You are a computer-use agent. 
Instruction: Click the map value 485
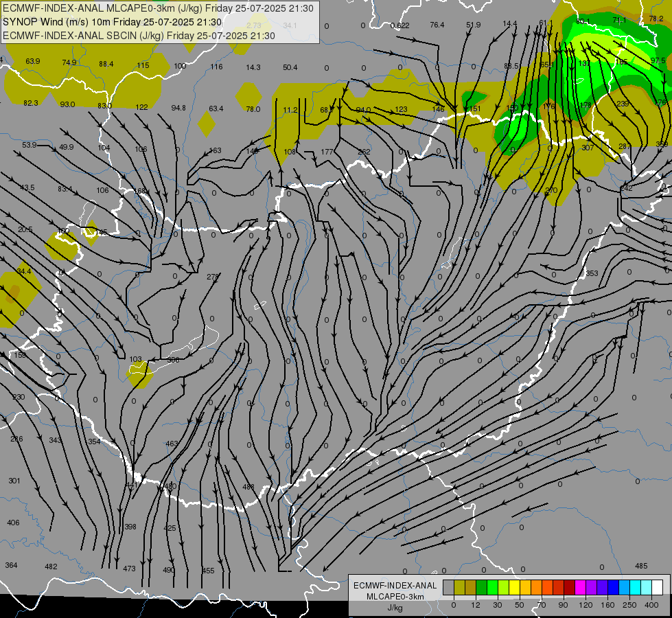(x=641, y=566)
